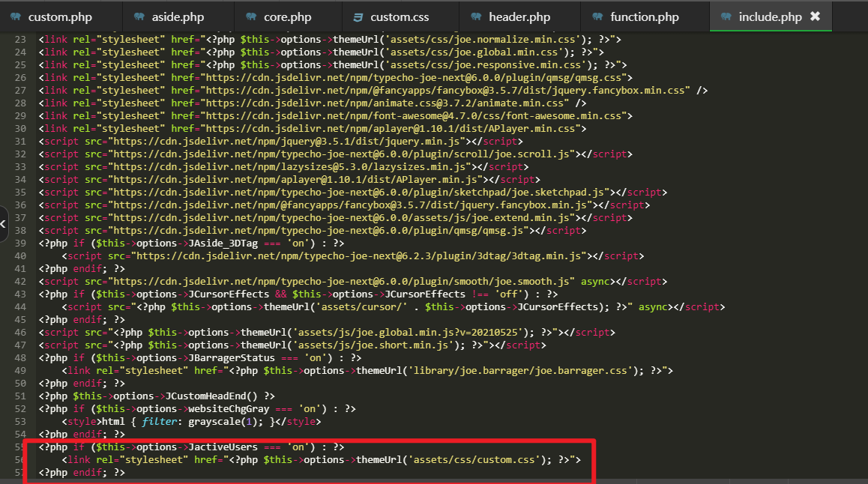This screenshot has width=868, height=484.
Task: Switch to custom.css tab
Action: [x=399, y=16]
